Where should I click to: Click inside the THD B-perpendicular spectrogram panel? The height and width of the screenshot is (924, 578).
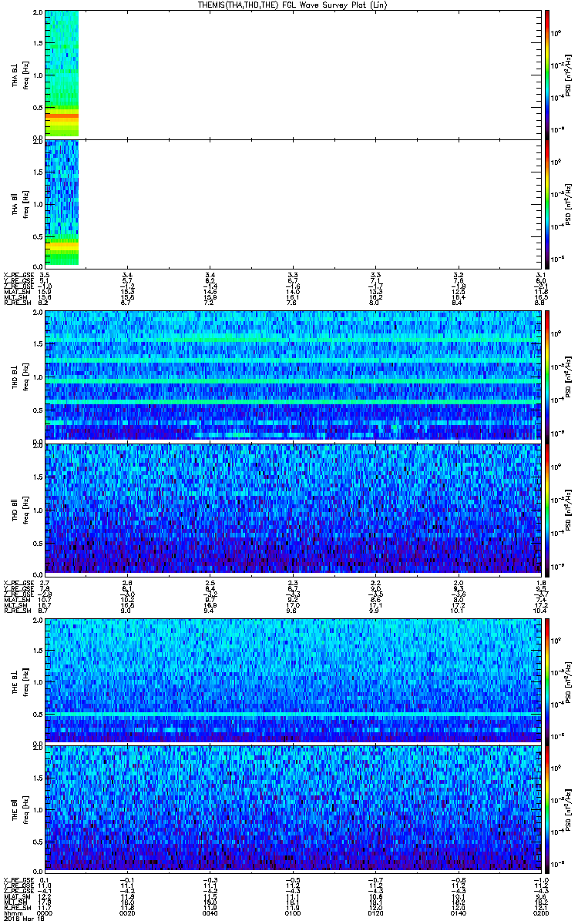pyautogui.click(x=292, y=375)
